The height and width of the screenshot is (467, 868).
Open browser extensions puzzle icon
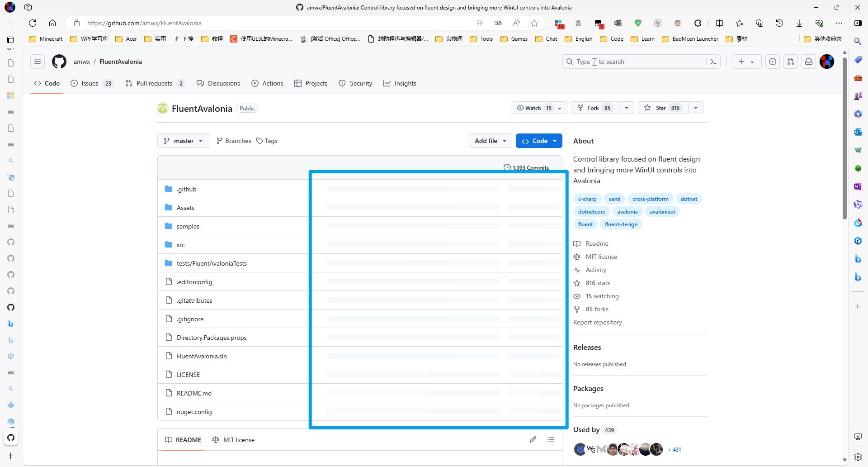[698, 23]
